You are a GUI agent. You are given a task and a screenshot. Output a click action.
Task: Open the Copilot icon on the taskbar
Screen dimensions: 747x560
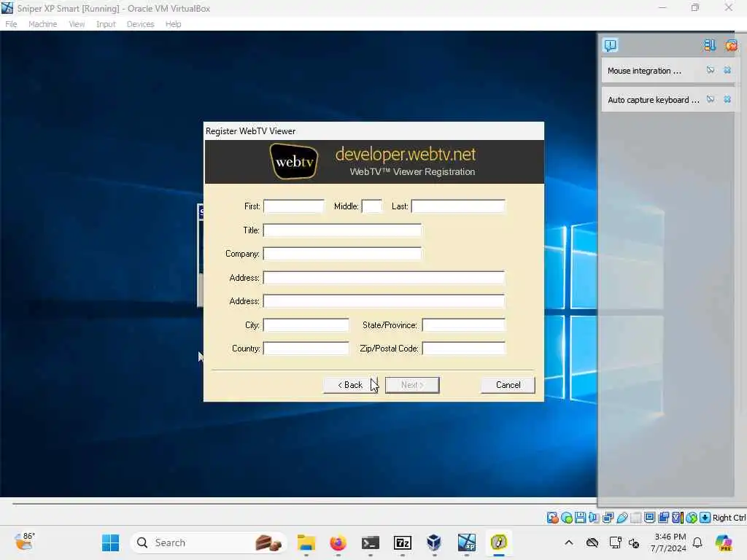[x=724, y=542]
